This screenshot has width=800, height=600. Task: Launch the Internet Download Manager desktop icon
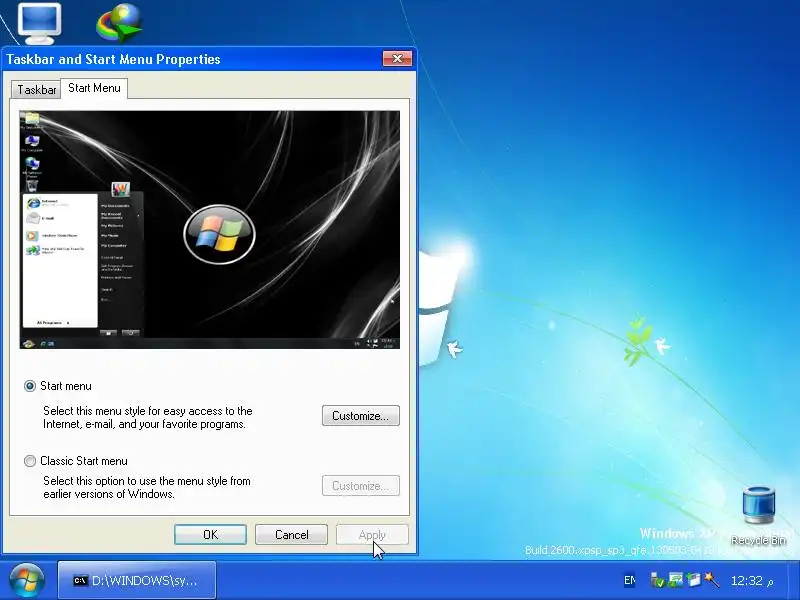pyautogui.click(x=119, y=23)
